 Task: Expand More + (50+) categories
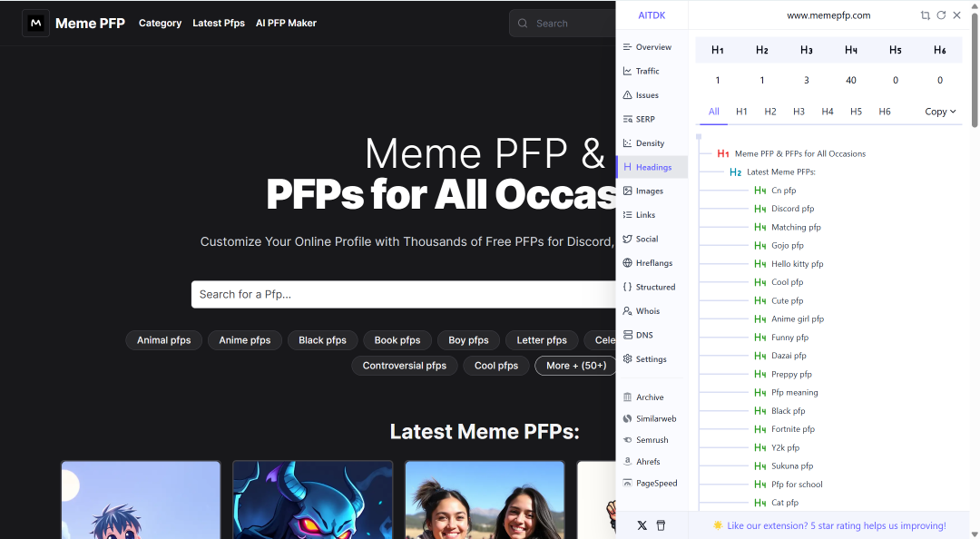(x=576, y=366)
